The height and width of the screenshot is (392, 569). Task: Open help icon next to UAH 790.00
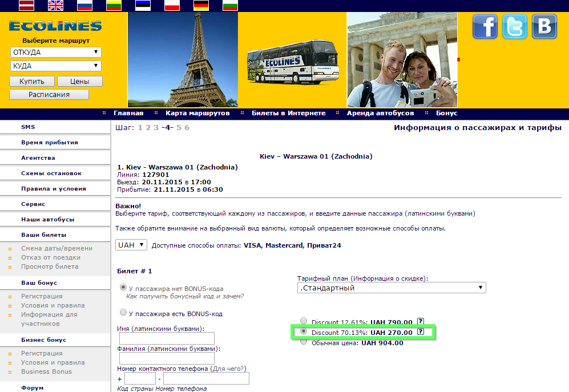click(420, 321)
